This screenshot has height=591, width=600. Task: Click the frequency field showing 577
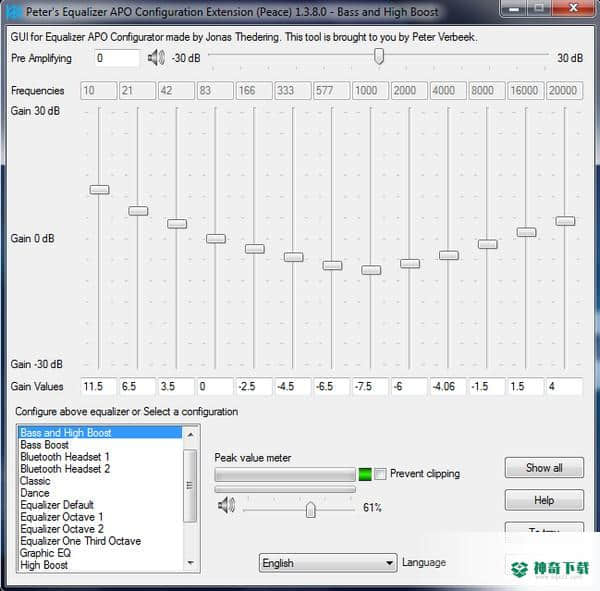click(x=332, y=91)
